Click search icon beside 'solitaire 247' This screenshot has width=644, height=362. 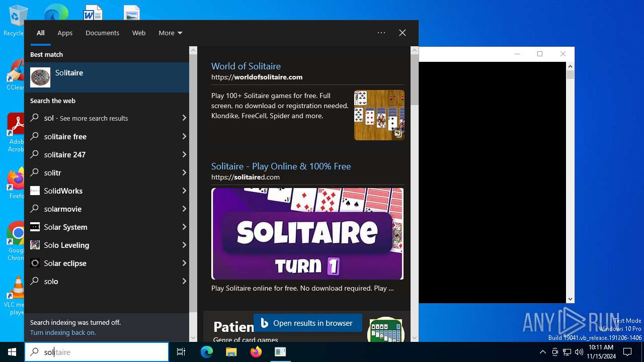(35, 154)
